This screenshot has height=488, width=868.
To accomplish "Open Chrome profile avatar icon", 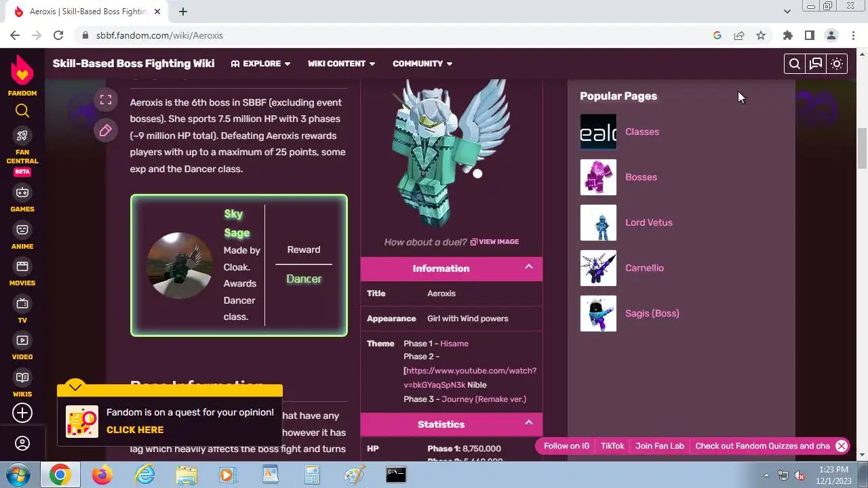I will coord(831,35).
